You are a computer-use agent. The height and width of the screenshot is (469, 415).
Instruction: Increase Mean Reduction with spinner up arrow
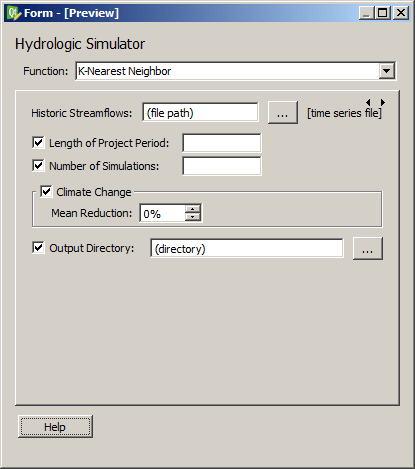click(193, 209)
